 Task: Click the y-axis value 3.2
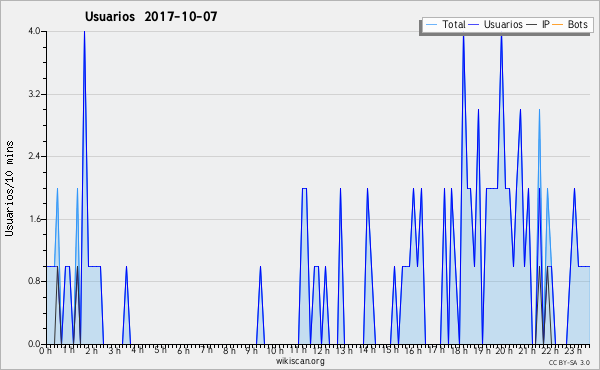point(34,94)
